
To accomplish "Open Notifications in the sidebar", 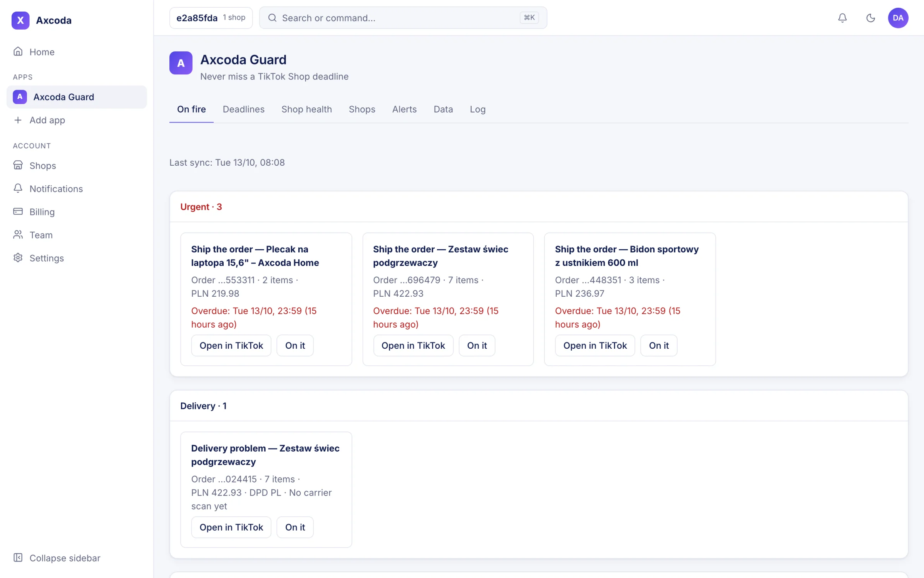I will point(77,188).
